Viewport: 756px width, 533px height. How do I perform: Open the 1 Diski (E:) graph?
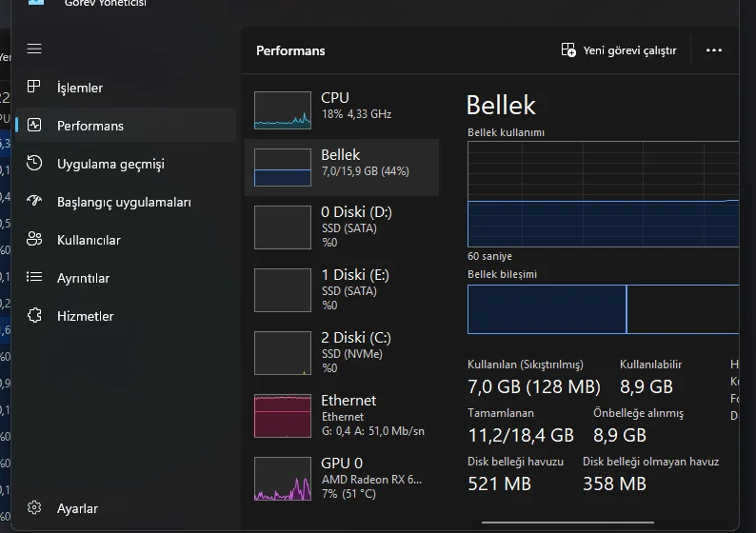point(283,289)
